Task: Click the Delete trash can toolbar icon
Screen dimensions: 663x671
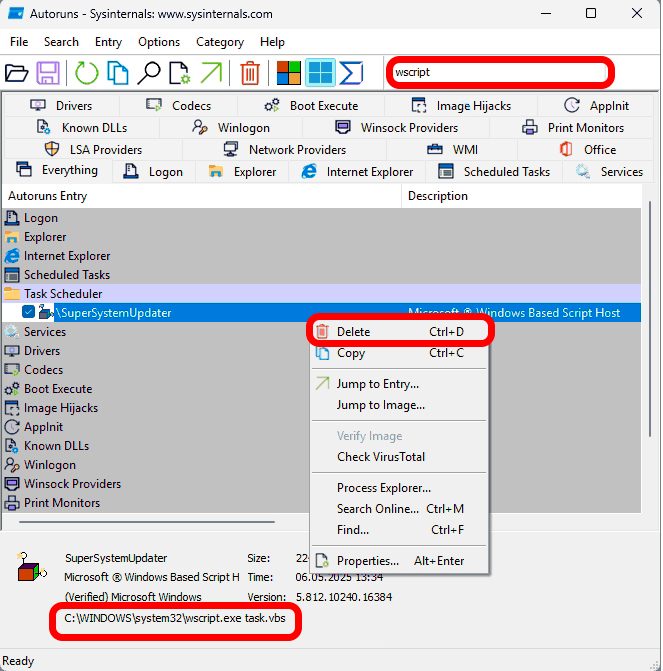Action: click(250, 73)
